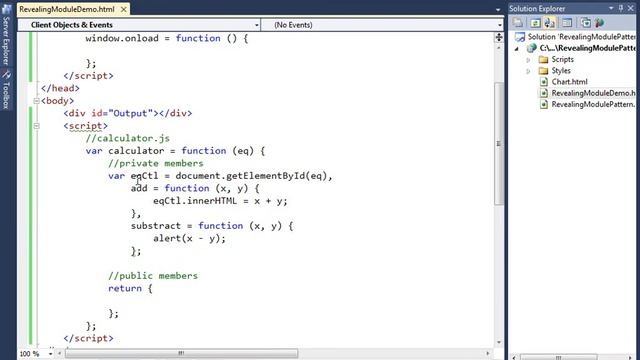Click the word "calculator" in var declaration
The image size is (640, 360).
(x=136, y=151)
